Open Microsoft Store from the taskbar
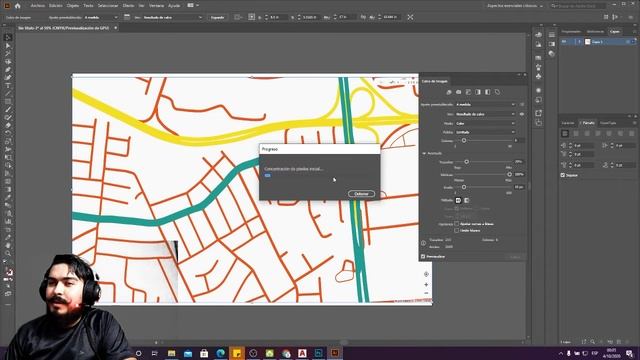640x360 pixels. tap(204, 353)
